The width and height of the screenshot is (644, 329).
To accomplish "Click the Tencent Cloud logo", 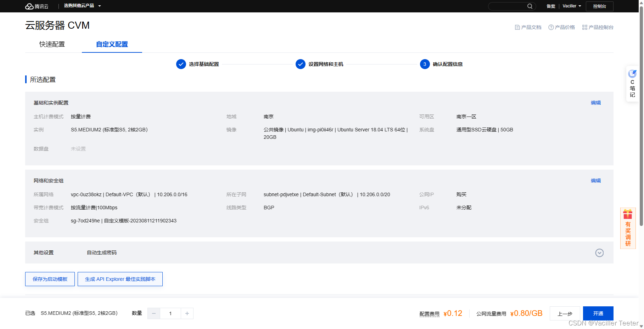I will [x=37, y=6].
